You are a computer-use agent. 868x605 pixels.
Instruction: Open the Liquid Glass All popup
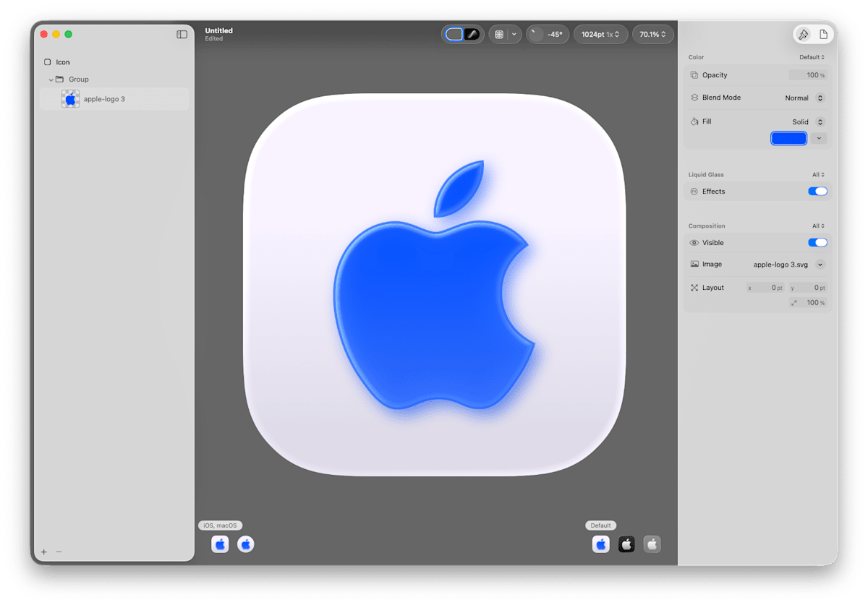point(818,174)
